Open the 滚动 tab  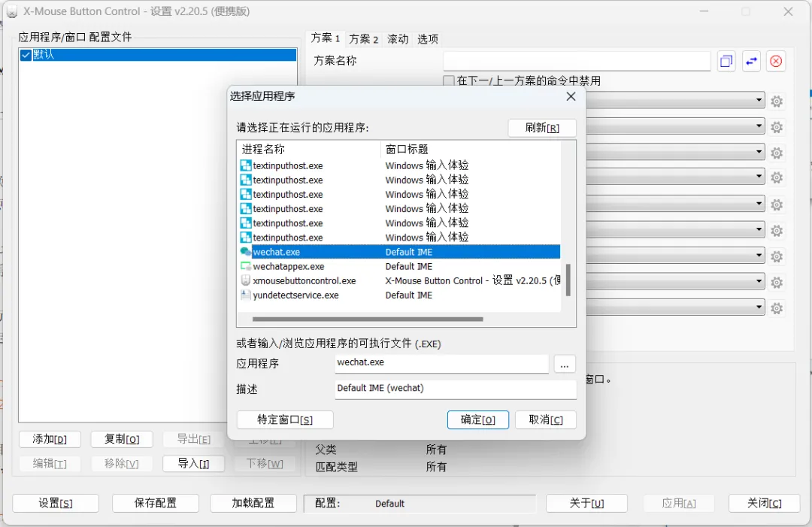398,39
